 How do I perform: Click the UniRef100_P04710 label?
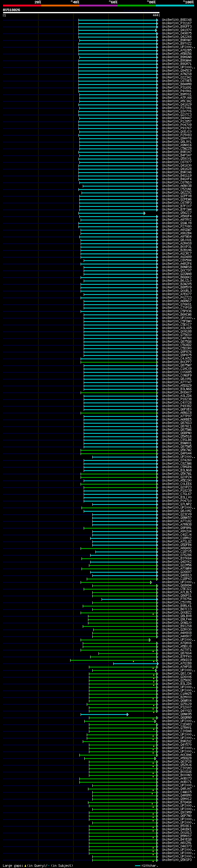[x=177, y=501]
